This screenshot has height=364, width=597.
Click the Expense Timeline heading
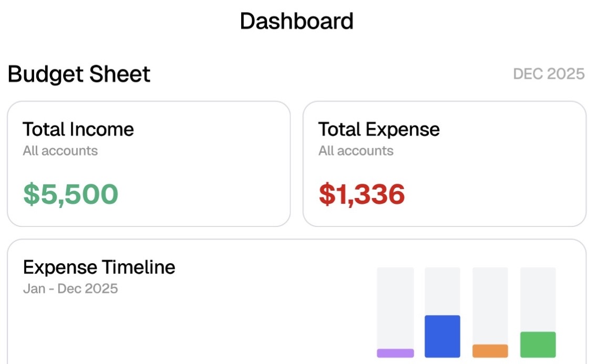pos(98,267)
